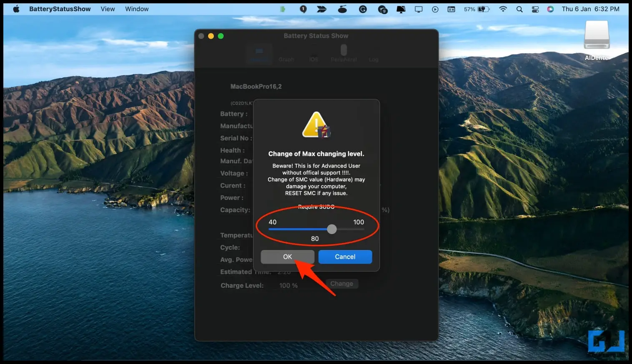
Task: Open the View menu
Action: tap(108, 9)
